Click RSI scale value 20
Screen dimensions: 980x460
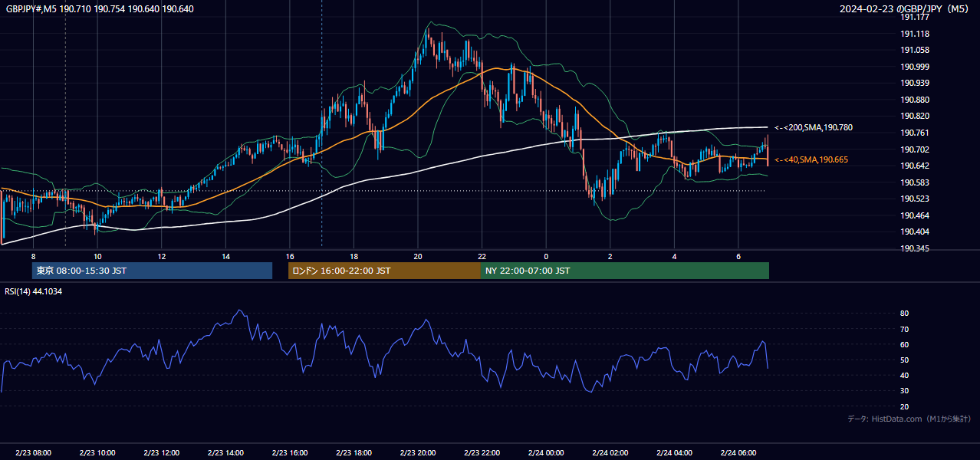pyautogui.click(x=904, y=406)
